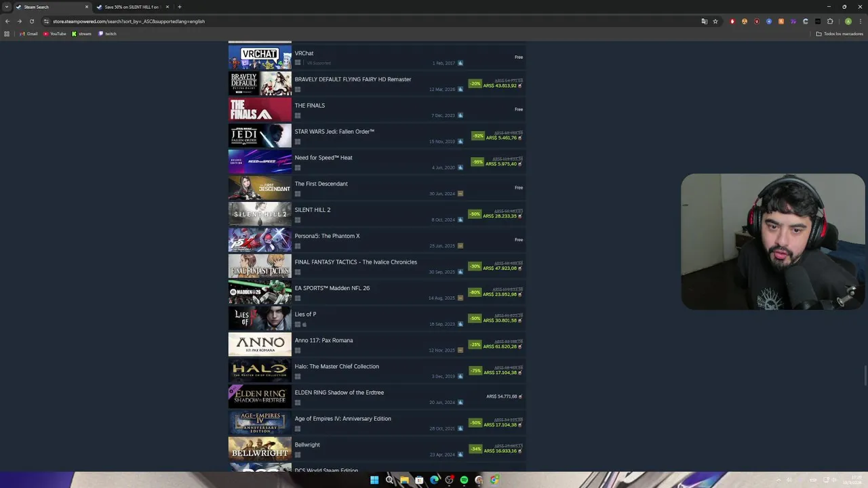The height and width of the screenshot is (488, 868).
Task: Open ELDEN RING Shadow of the Erdtree listing
Action: point(377,396)
